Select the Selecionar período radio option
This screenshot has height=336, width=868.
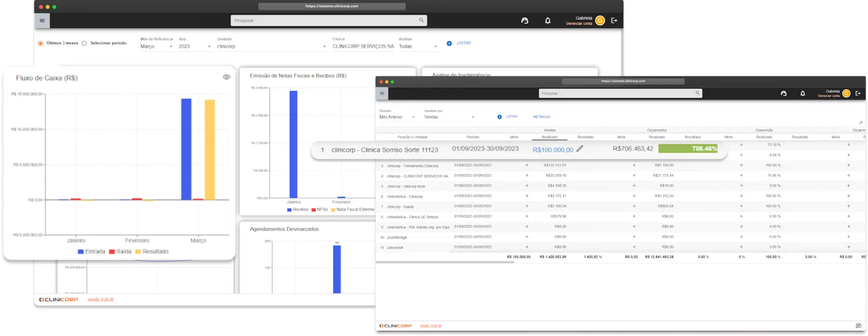click(x=84, y=43)
